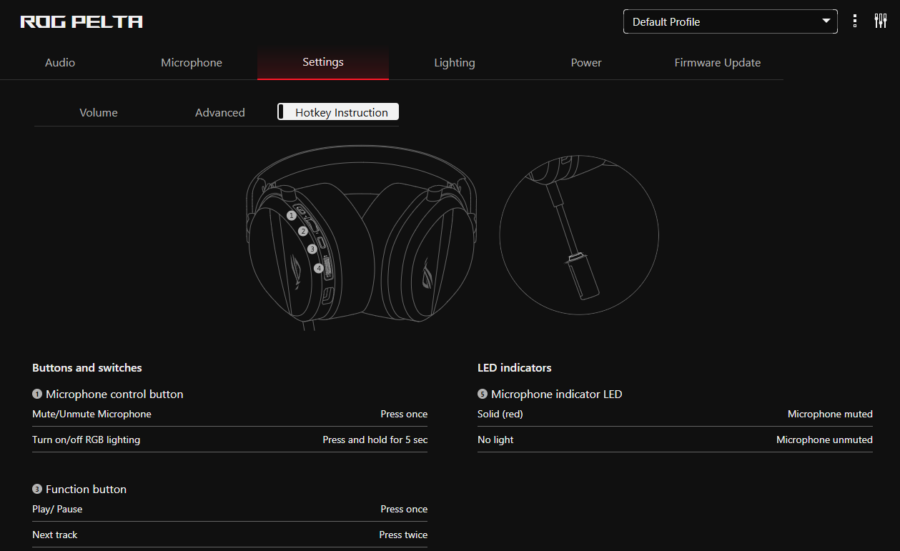900x551 pixels.
Task: Click the 'Solid (red)' text
Action: point(500,414)
